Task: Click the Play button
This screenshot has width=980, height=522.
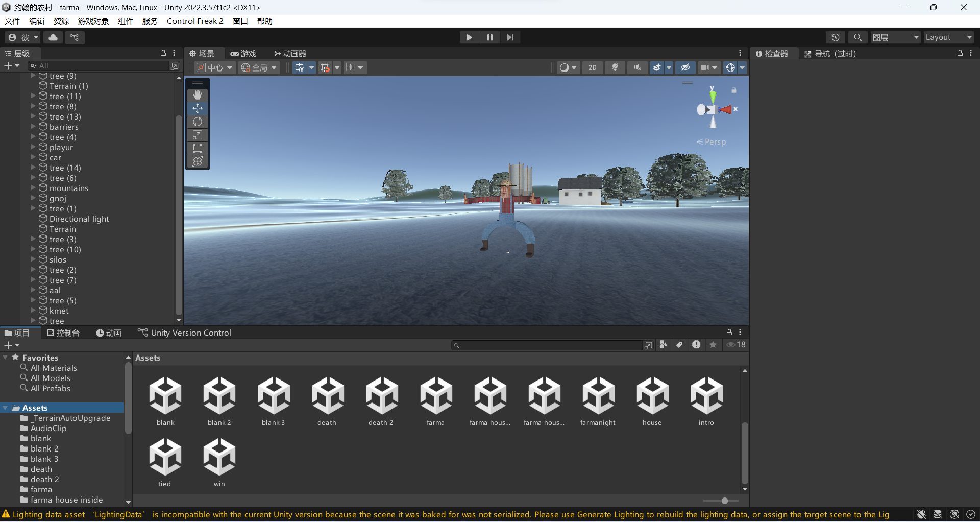Action: point(469,37)
